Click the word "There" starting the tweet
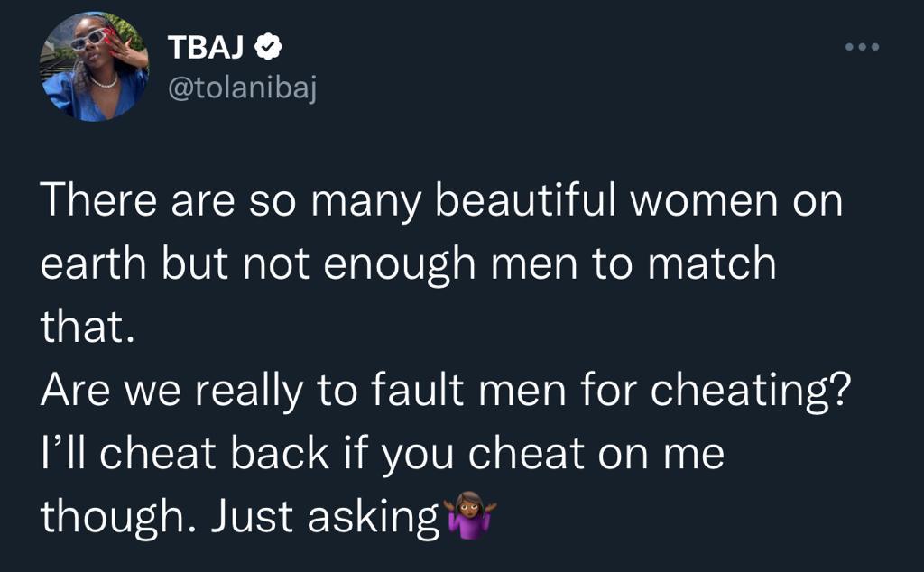This screenshot has height=572, width=924. (x=99, y=200)
